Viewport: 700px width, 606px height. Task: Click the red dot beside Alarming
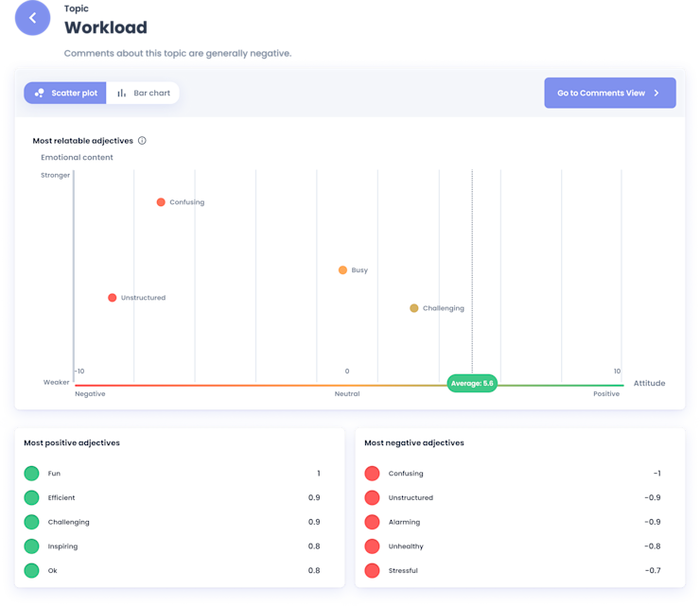[372, 522]
